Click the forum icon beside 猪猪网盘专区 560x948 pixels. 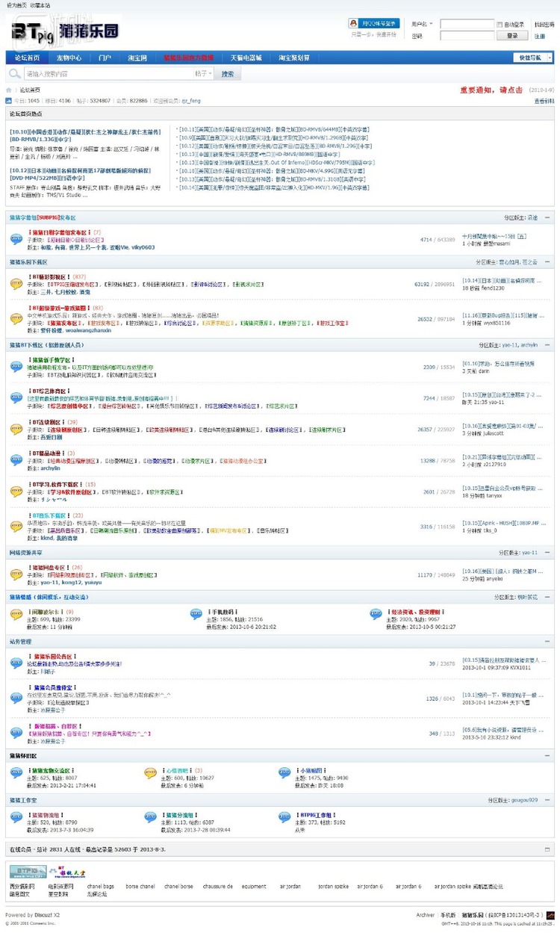click(16, 574)
